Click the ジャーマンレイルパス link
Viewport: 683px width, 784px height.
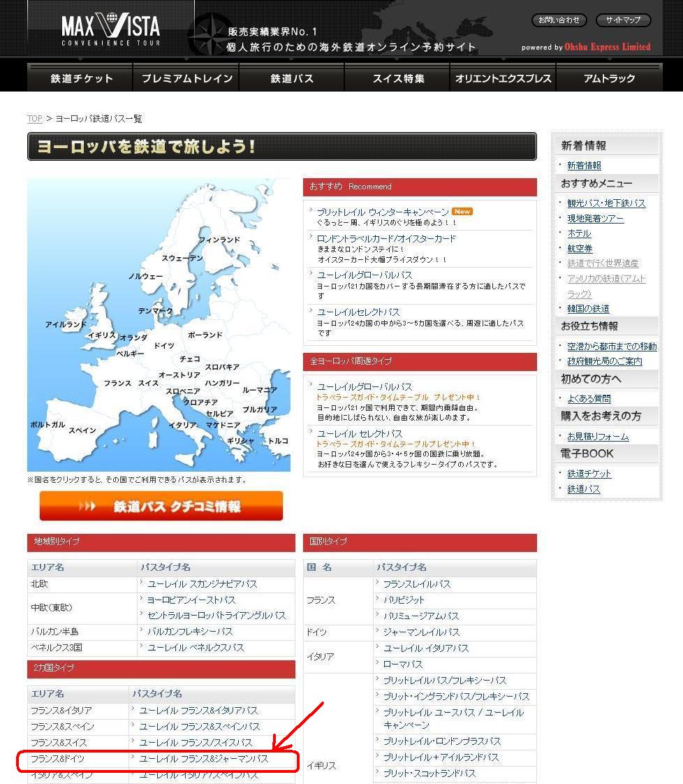(421, 632)
